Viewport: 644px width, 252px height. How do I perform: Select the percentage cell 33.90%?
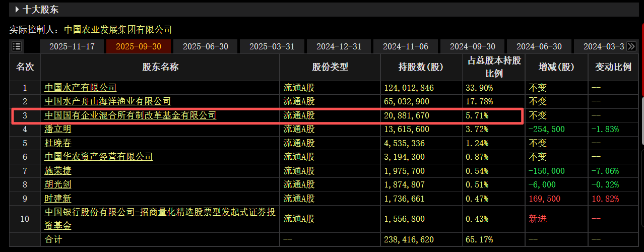pyautogui.click(x=479, y=88)
